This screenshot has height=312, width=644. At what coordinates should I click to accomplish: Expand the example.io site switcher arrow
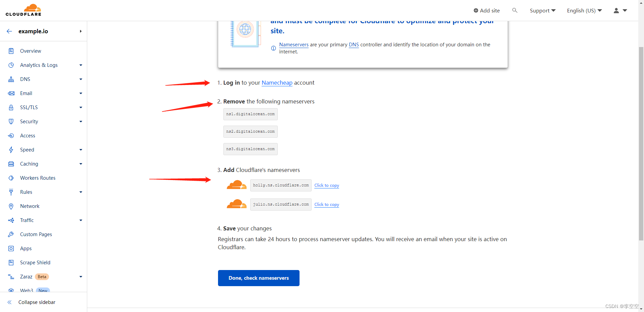(80, 31)
